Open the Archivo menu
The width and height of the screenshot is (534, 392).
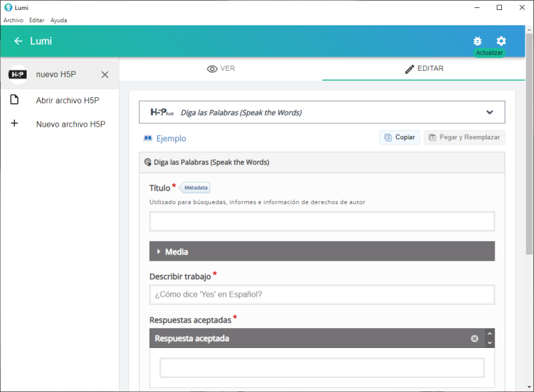point(13,20)
